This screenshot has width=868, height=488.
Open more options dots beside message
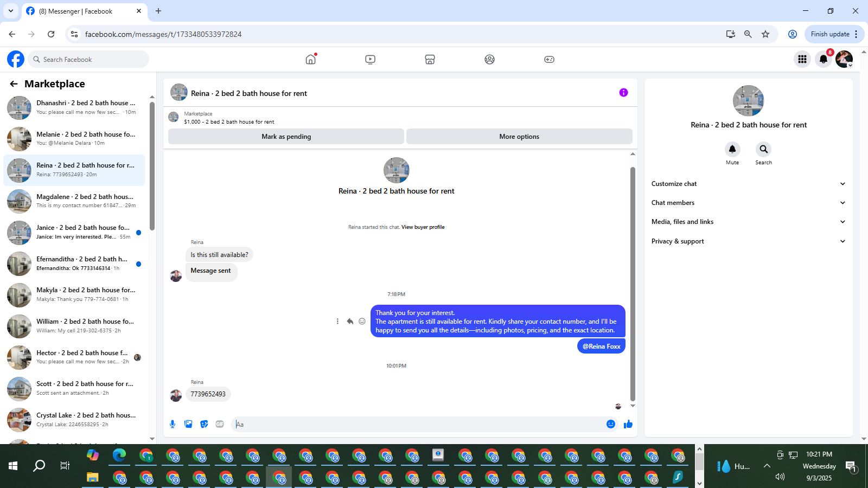point(337,322)
